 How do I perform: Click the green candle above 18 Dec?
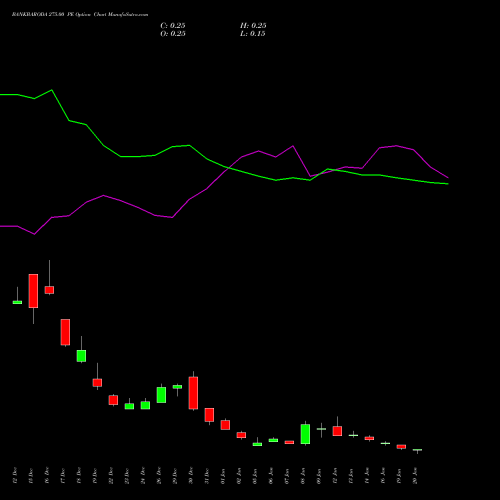81,356
